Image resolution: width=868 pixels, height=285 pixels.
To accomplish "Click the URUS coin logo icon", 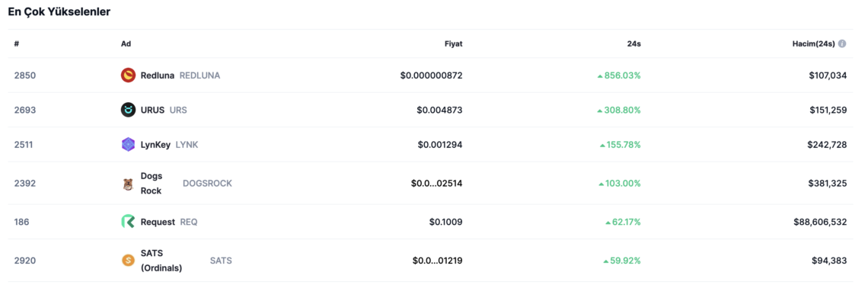I will click(128, 110).
